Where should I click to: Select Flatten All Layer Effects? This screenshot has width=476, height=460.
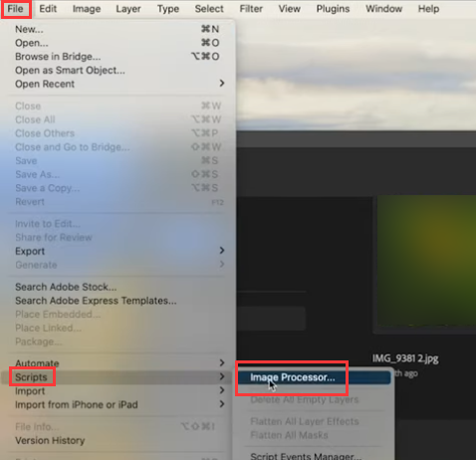pyautogui.click(x=314, y=421)
